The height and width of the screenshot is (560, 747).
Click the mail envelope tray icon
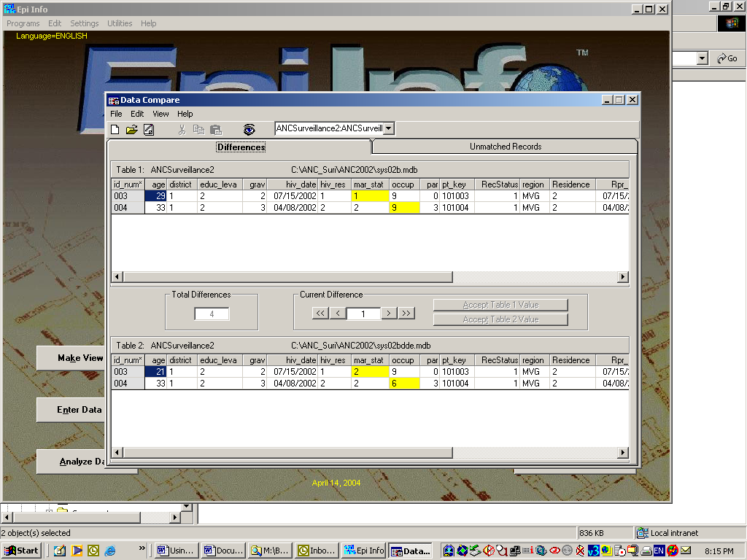(686, 551)
